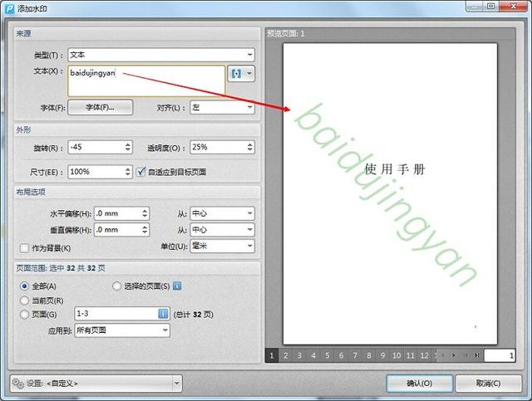532x401 pixels.
Task: Click the preview page number box
Action: click(x=500, y=355)
